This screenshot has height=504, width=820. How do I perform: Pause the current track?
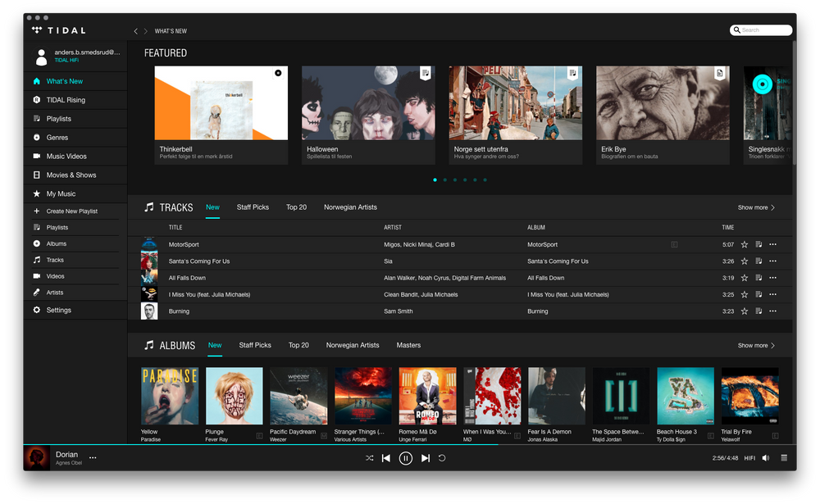[405, 458]
